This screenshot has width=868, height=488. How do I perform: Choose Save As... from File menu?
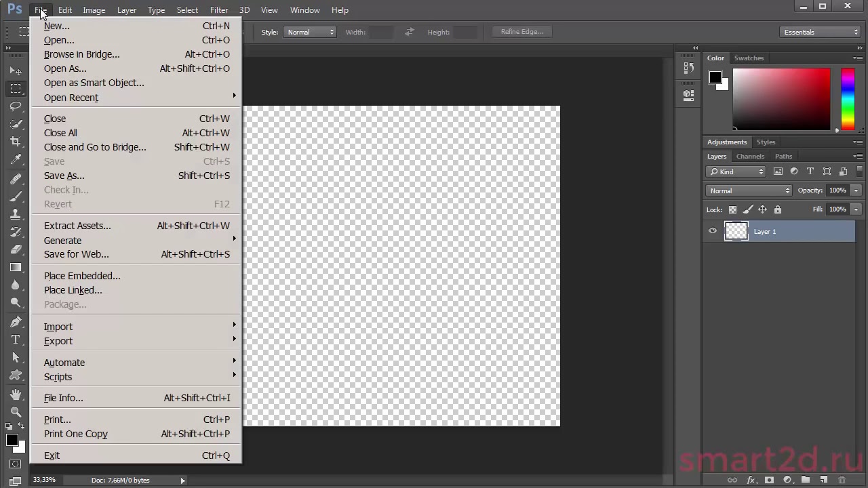136,176
